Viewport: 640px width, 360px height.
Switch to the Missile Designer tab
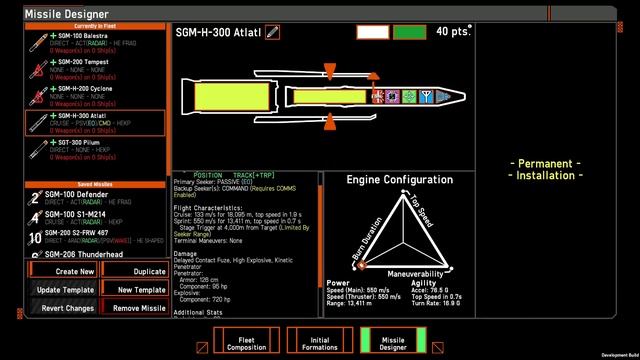point(393,340)
